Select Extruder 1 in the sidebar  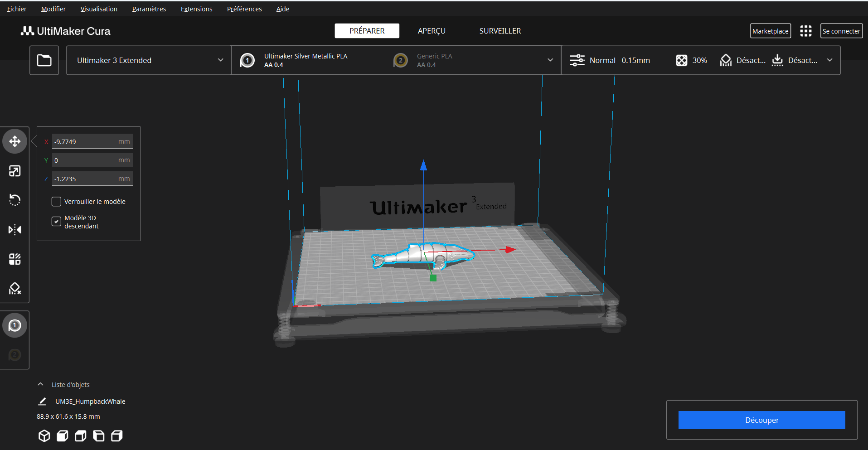click(x=15, y=325)
